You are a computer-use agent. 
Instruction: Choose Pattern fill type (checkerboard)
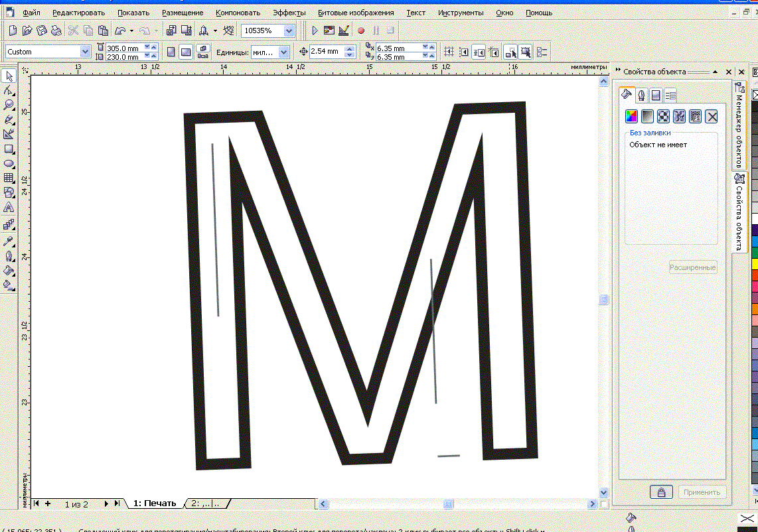pos(663,117)
